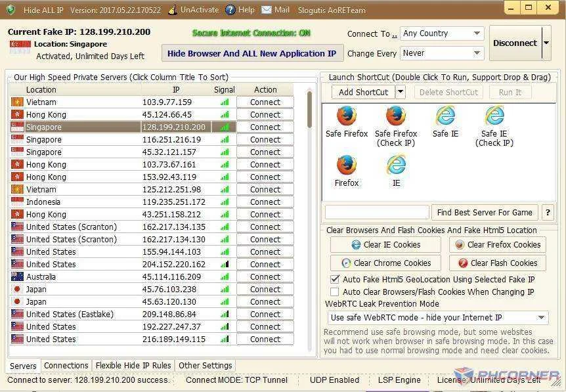Click the Singapore flag beside Location
The width and height of the screenshot is (566, 392).
point(20,47)
